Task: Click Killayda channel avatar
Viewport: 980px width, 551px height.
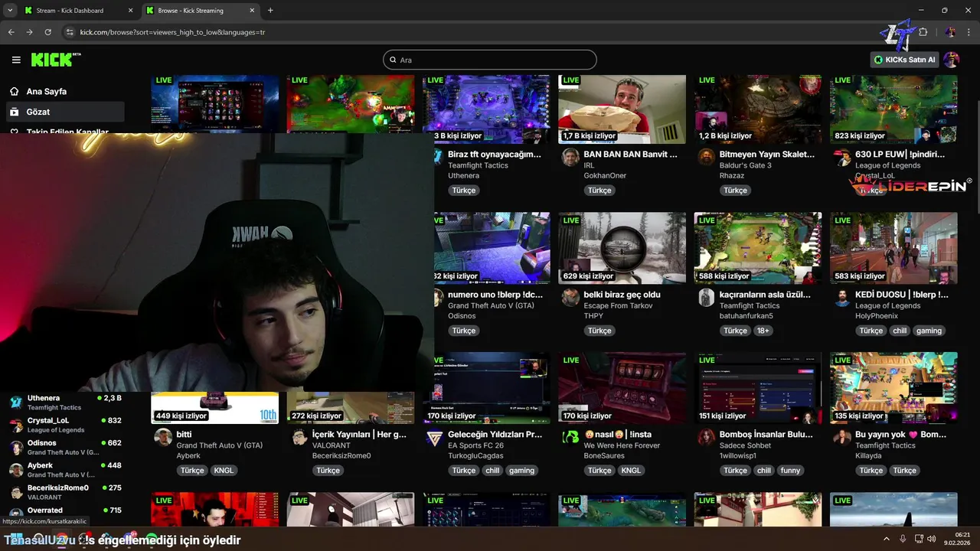Action: click(x=841, y=437)
